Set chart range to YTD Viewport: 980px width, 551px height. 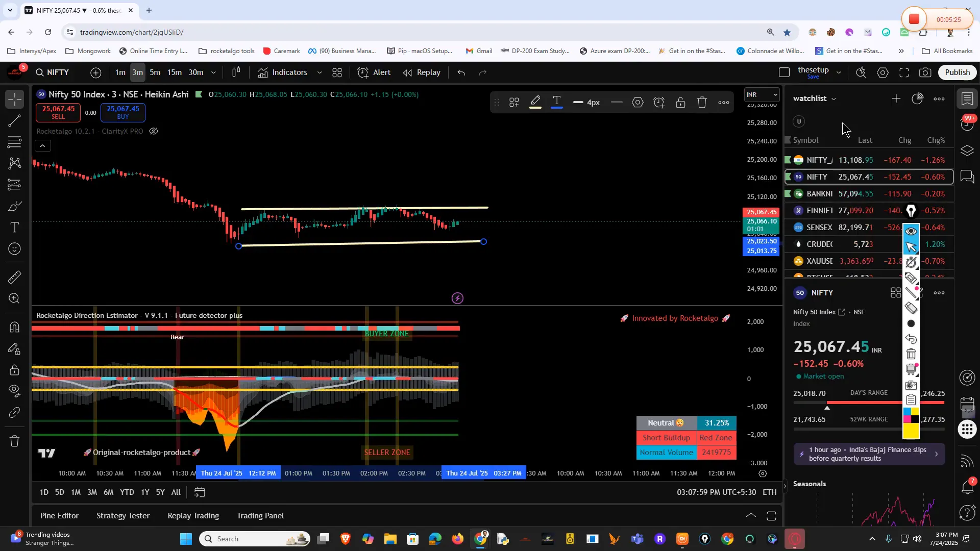(x=127, y=492)
